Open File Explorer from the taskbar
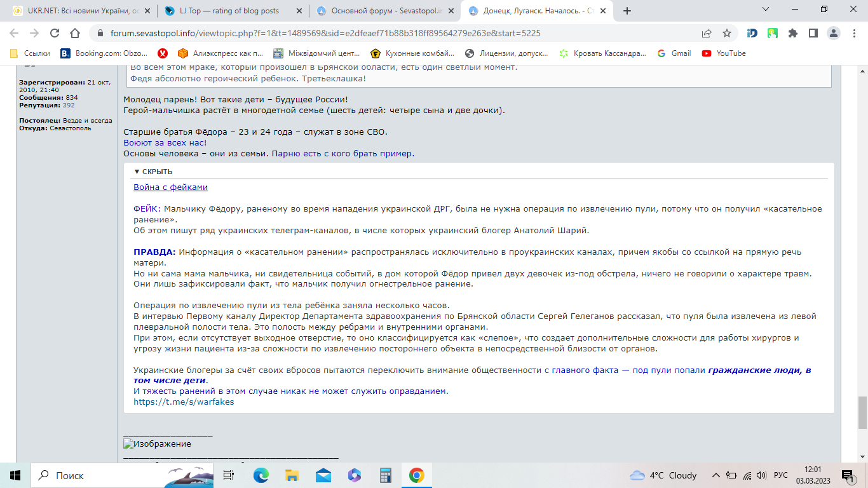This screenshot has height=488, width=868. click(x=292, y=475)
